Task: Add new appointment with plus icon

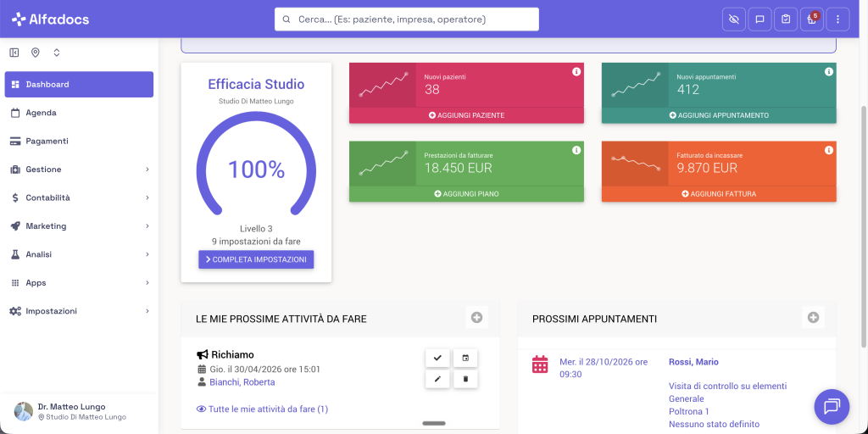Action: tap(813, 317)
